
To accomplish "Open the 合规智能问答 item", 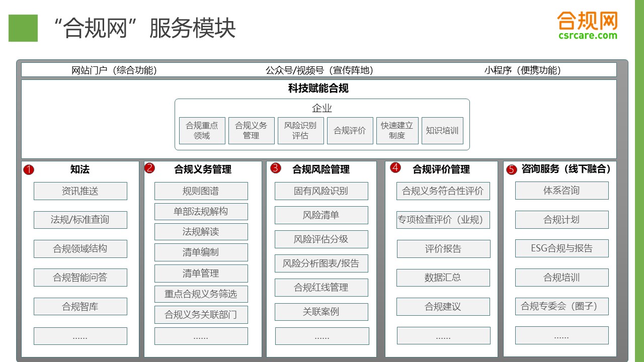I will (80, 278).
